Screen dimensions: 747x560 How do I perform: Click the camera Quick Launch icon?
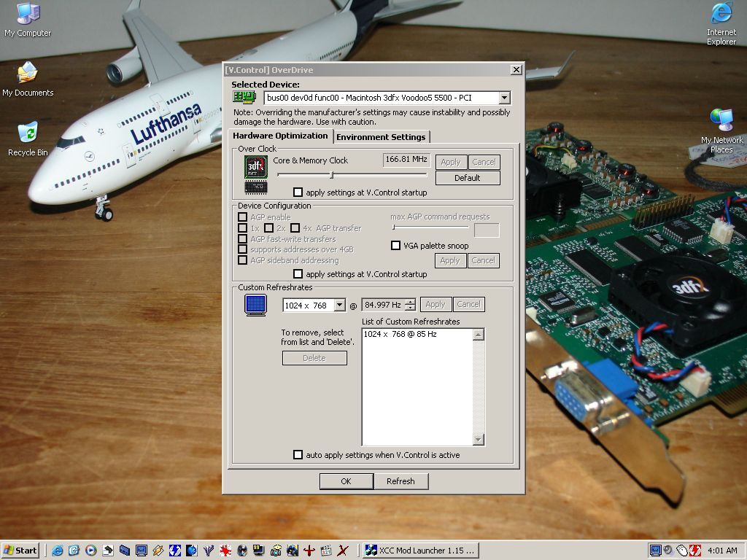point(275,551)
